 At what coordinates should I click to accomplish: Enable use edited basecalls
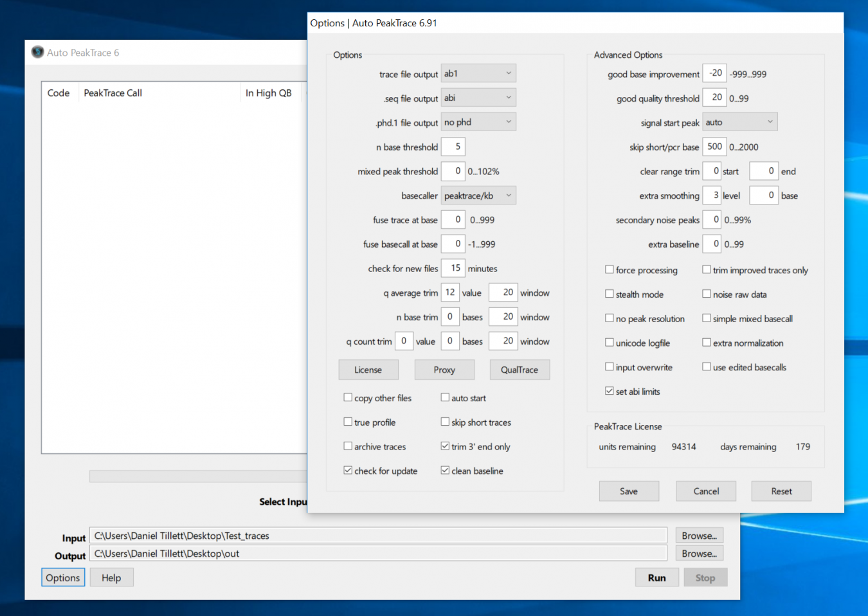coord(707,367)
